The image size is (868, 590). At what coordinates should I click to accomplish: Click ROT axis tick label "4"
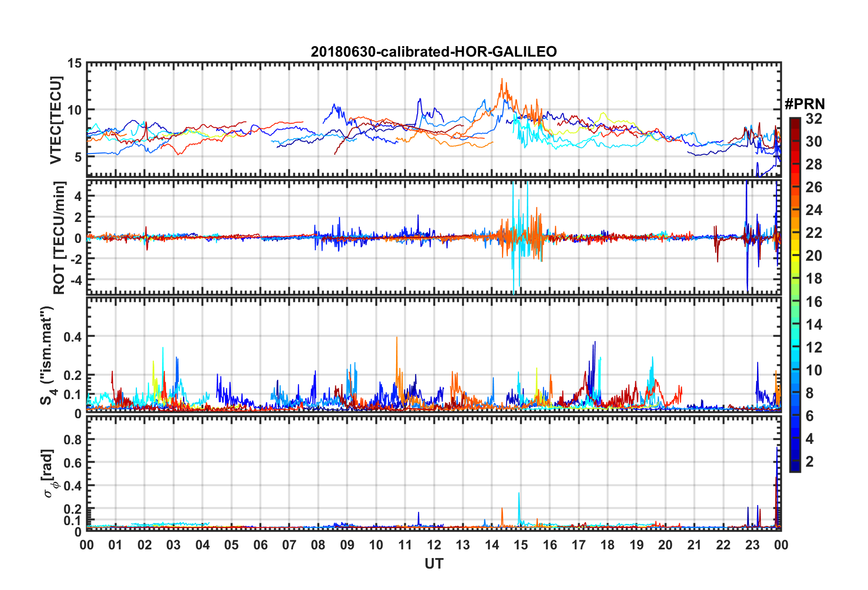[x=78, y=196]
